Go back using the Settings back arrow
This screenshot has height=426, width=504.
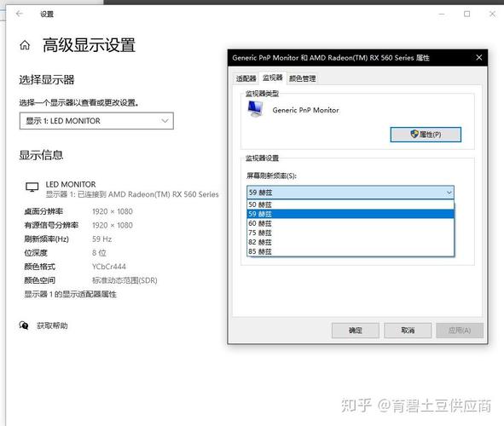pyautogui.click(x=20, y=14)
